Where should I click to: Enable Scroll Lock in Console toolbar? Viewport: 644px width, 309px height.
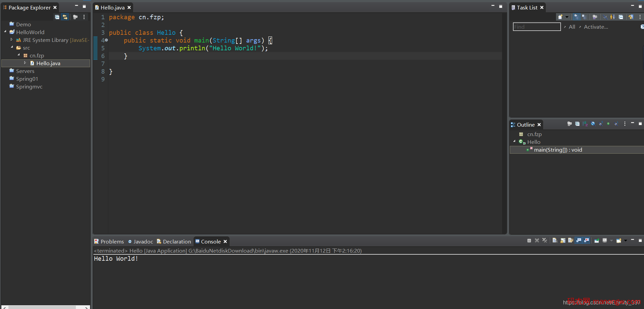click(x=563, y=240)
